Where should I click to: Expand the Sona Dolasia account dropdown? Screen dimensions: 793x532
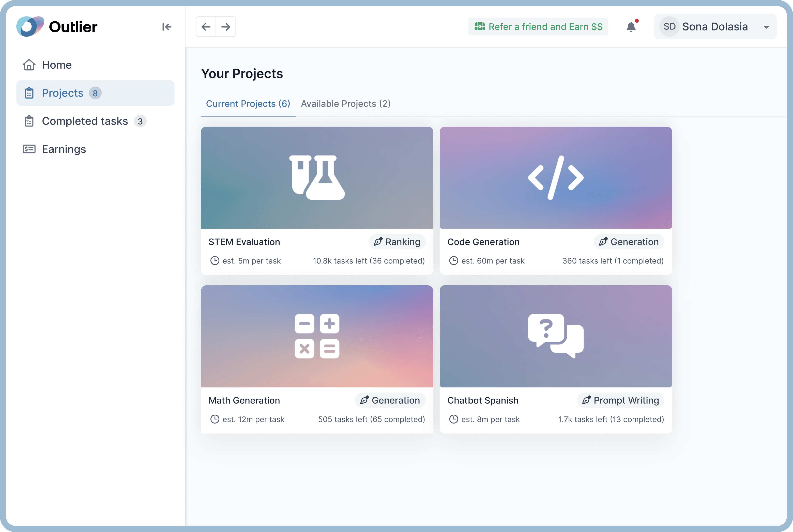tap(766, 27)
